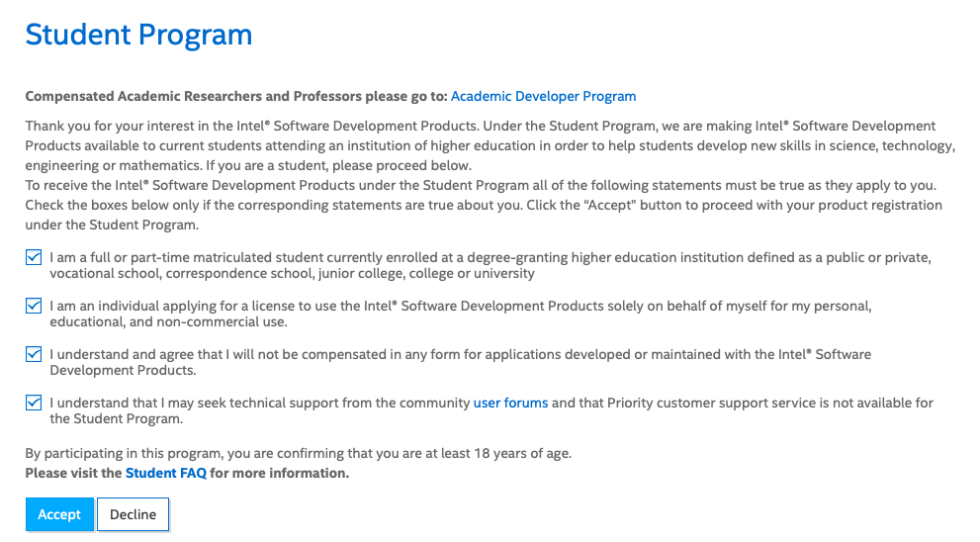980x542 pixels.
Task: Toggle the community technical support checkbox
Action: 34,403
